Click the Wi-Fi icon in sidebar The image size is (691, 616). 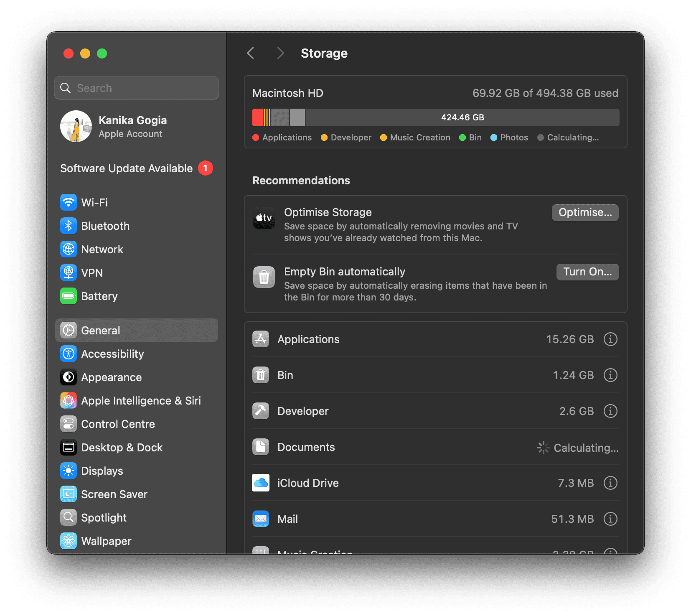click(69, 203)
